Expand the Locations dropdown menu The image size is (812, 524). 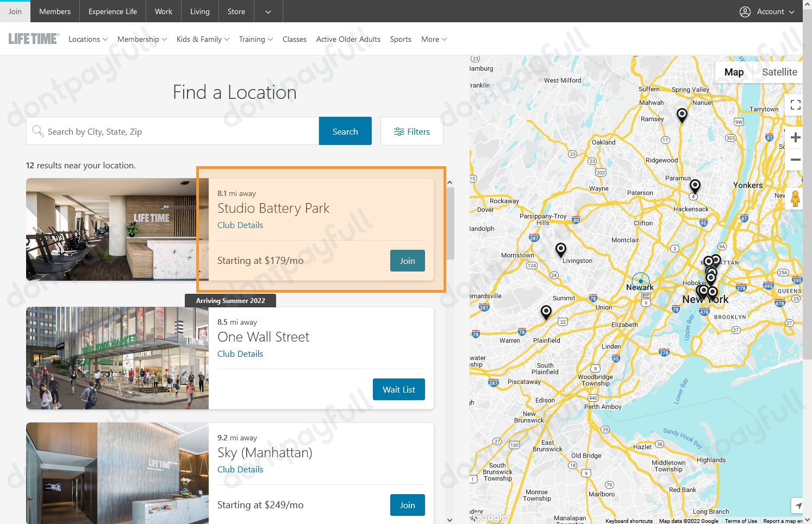(88, 39)
